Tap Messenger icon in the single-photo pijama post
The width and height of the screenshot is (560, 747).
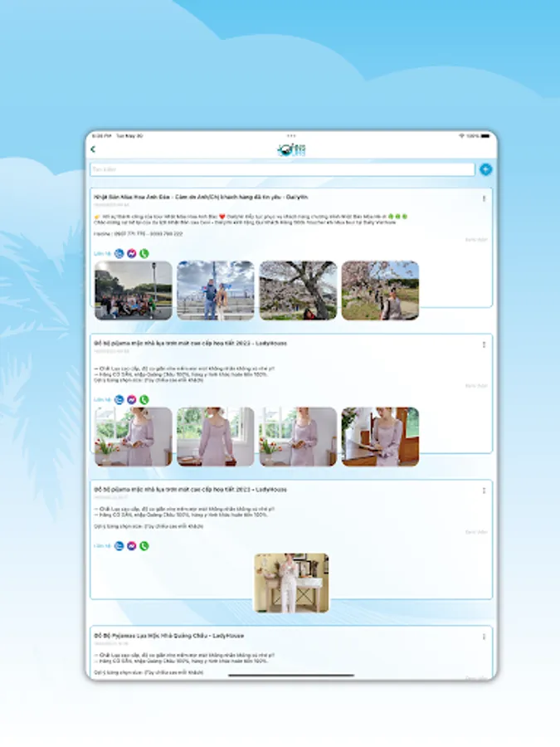coord(131,546)
